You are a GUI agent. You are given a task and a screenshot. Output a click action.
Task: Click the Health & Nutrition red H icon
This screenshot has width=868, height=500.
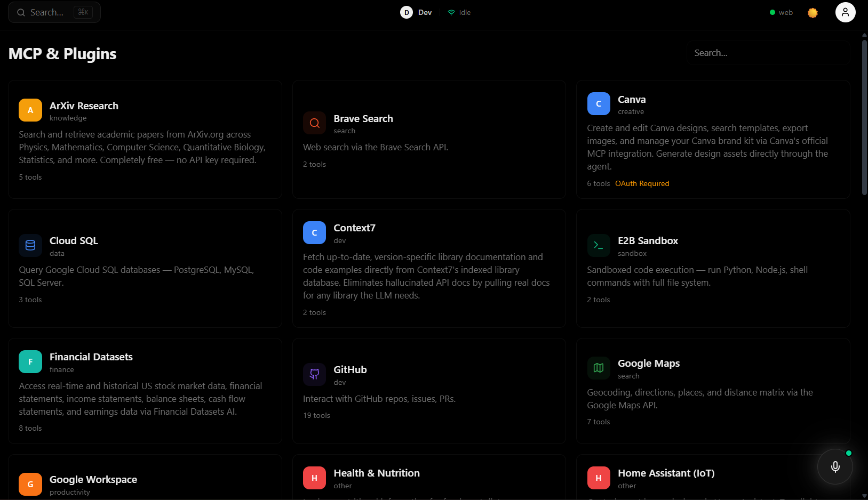315,478
